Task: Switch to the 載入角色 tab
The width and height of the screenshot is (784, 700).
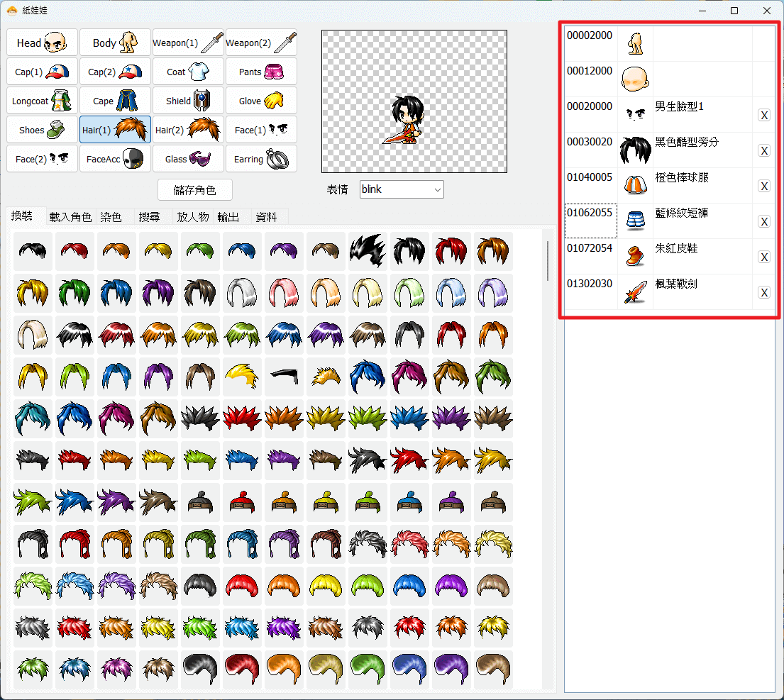Action: click(x=70, y=217)
